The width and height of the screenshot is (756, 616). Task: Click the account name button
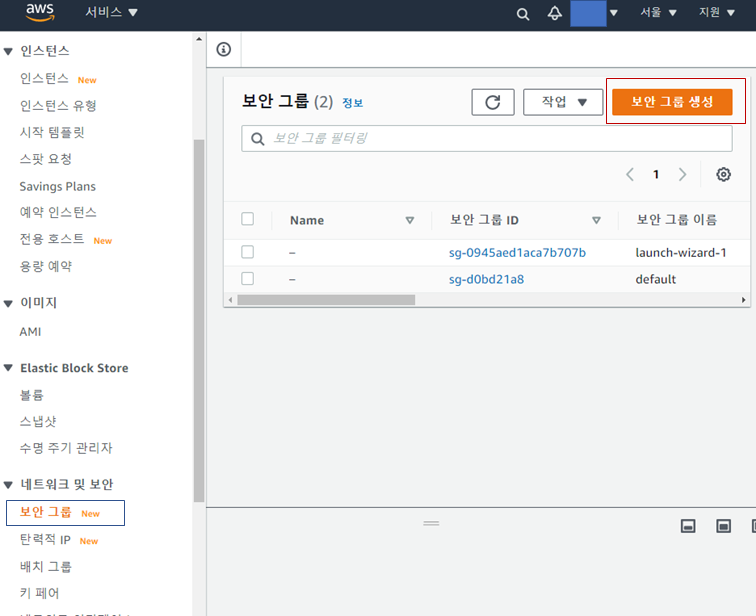pos(588,13)
